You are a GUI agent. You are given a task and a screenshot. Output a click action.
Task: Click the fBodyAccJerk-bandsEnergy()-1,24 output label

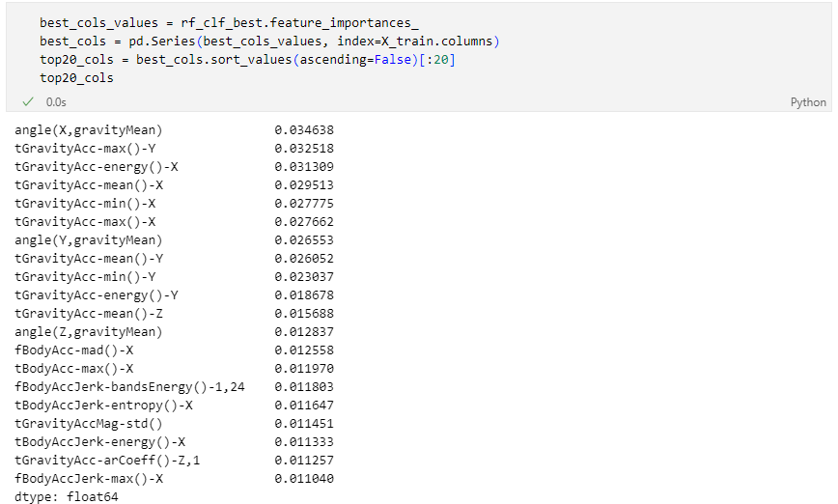pos(129,387)
